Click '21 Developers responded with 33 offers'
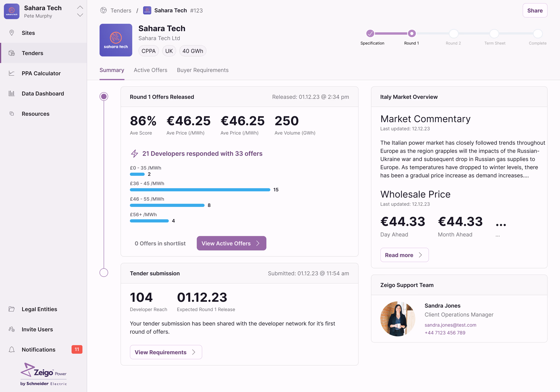Screen dimensions: 560x392 (x=202, y=154)
